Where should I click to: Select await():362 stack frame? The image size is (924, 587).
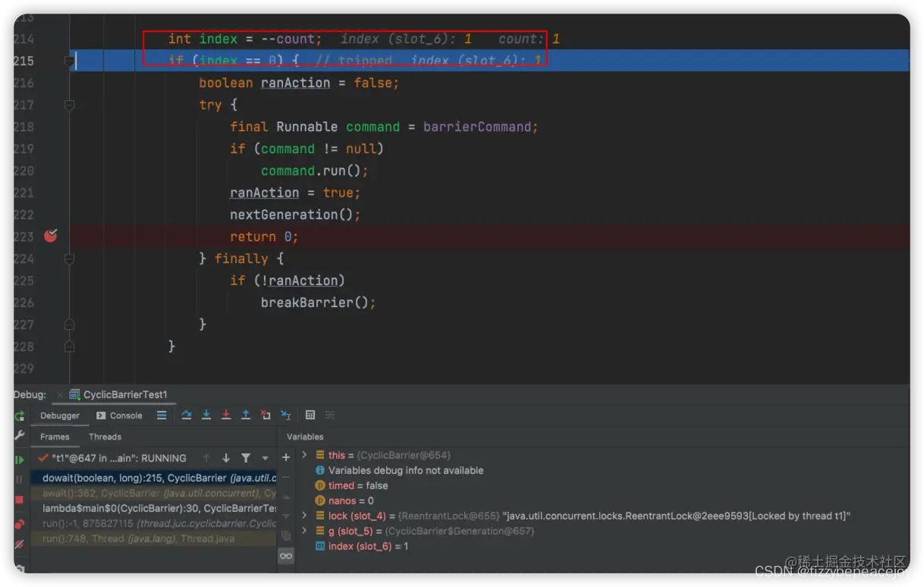pos(154,493)
